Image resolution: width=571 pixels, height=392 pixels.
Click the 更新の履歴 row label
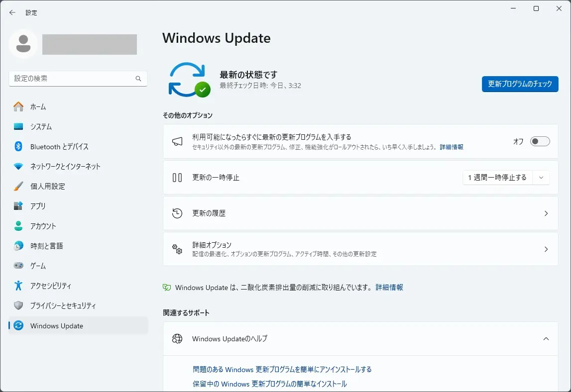tap(209, 213)
